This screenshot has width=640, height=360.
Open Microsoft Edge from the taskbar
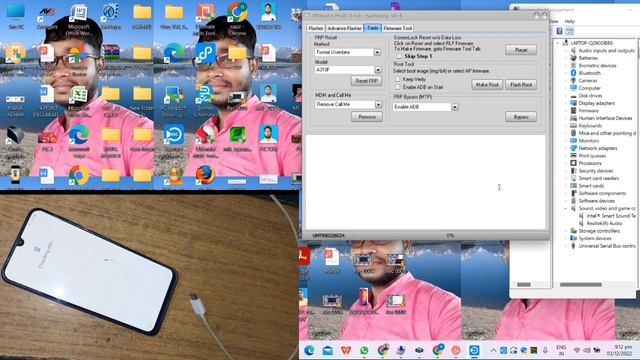click(309, 350)
